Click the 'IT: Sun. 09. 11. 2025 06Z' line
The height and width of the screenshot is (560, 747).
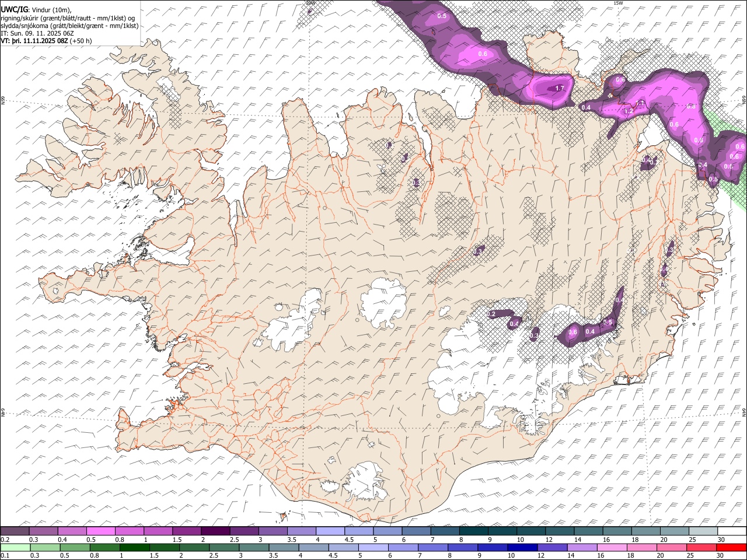37,33
